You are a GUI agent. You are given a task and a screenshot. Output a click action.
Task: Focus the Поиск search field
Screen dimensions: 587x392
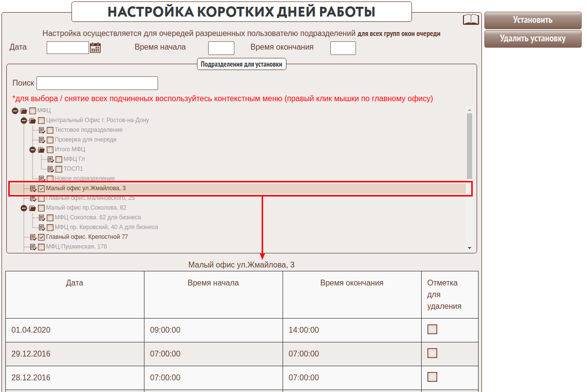coord(97,83)
